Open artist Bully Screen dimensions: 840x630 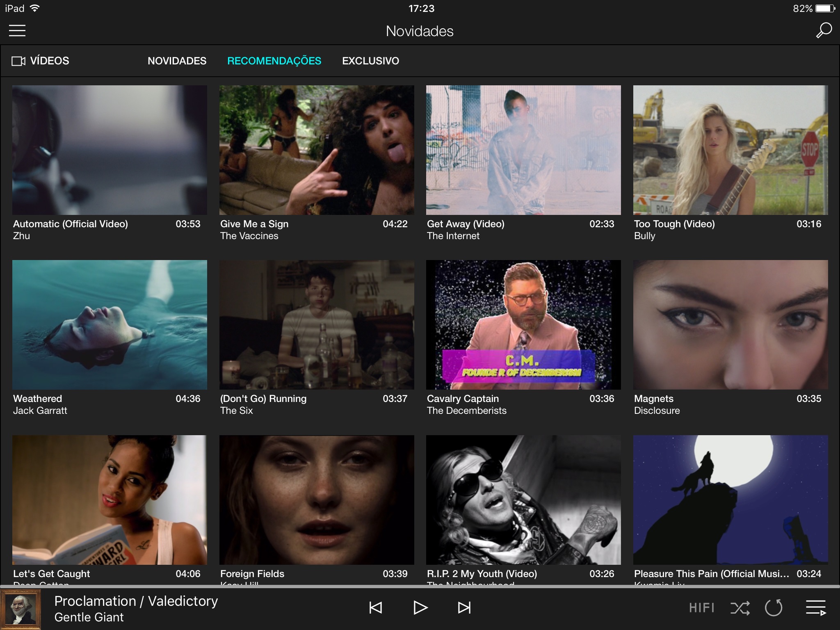(x=645, y=236)
